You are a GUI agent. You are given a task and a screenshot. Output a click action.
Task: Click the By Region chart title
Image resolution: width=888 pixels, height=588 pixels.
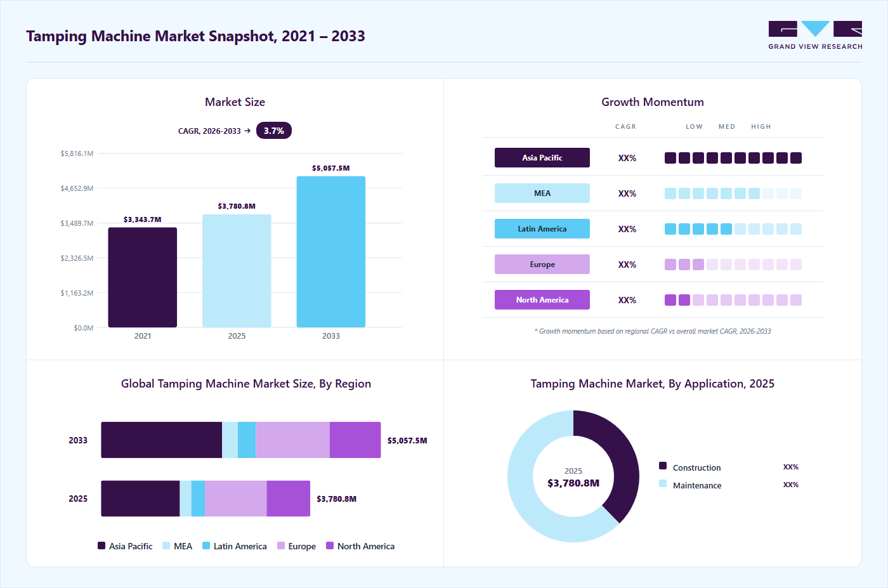point(246,384)
